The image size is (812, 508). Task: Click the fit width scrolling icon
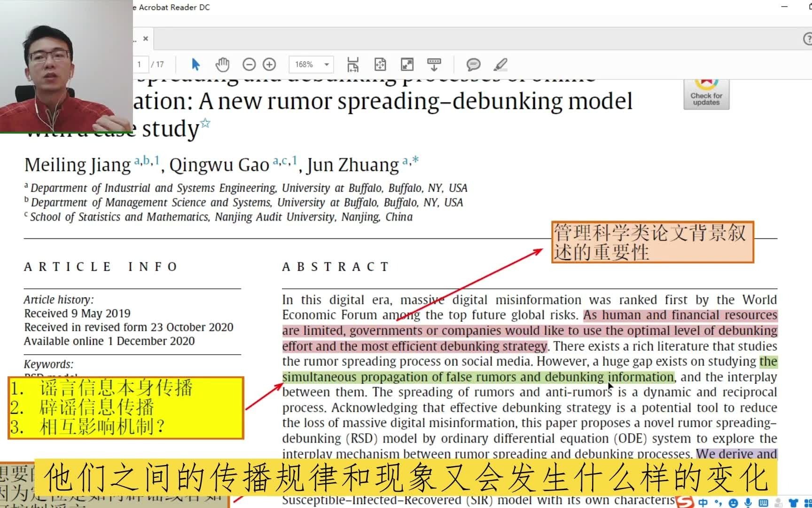(353, 64)
